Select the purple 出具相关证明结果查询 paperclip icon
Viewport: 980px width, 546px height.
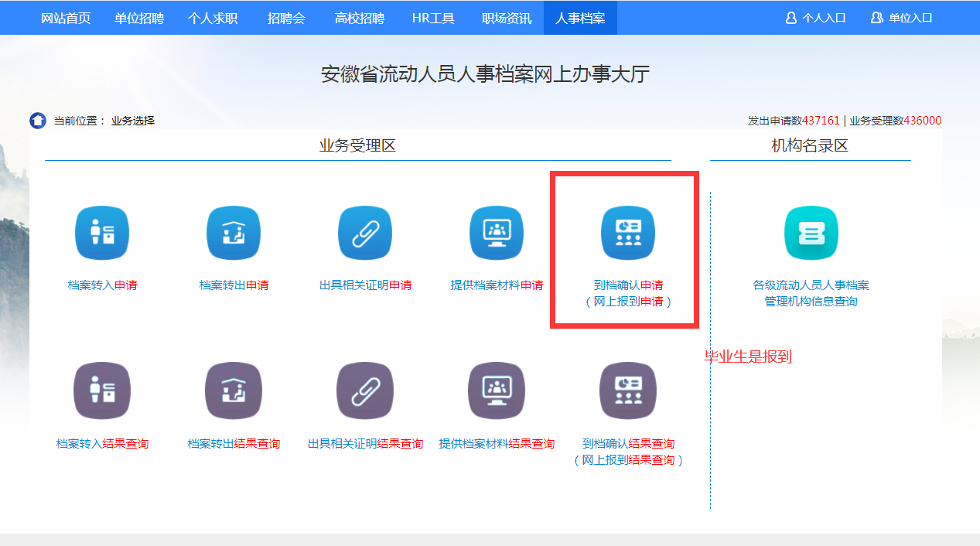(365, 391)
